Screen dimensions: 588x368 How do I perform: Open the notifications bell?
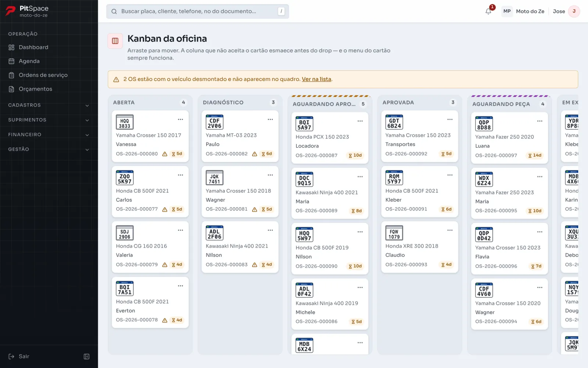(x=488, y=11)
